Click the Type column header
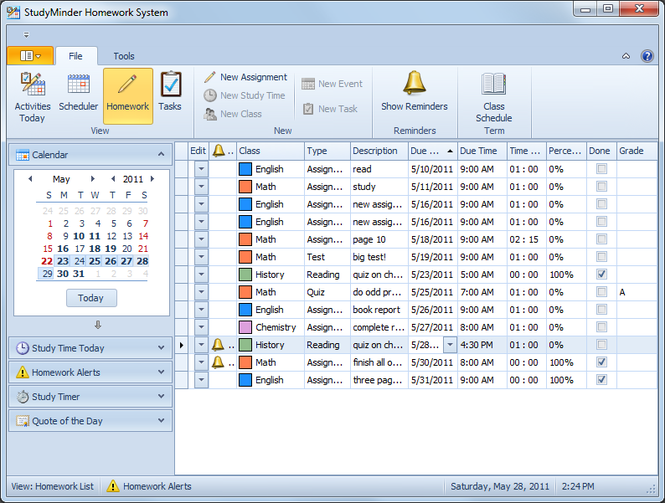 tap(327, 151)
